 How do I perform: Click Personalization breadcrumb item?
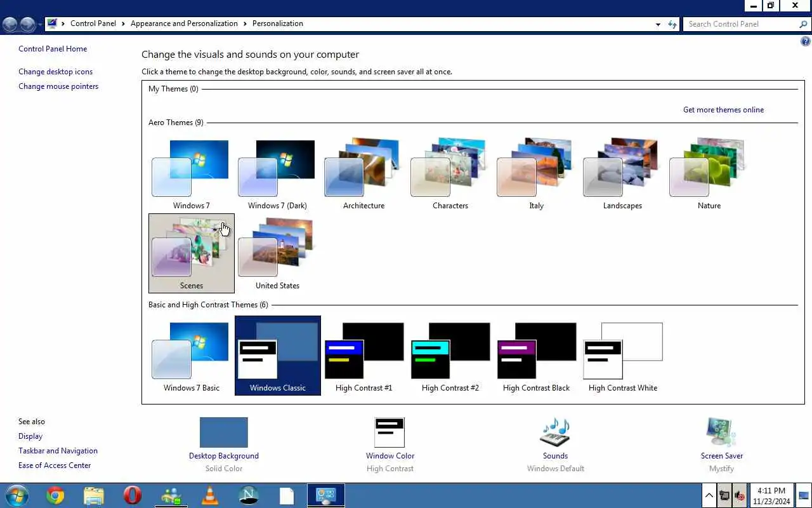click(278, 23)
